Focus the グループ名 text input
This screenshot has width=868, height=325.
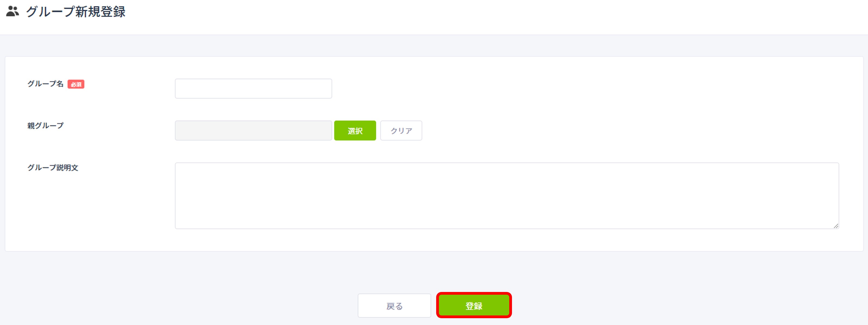253,89
